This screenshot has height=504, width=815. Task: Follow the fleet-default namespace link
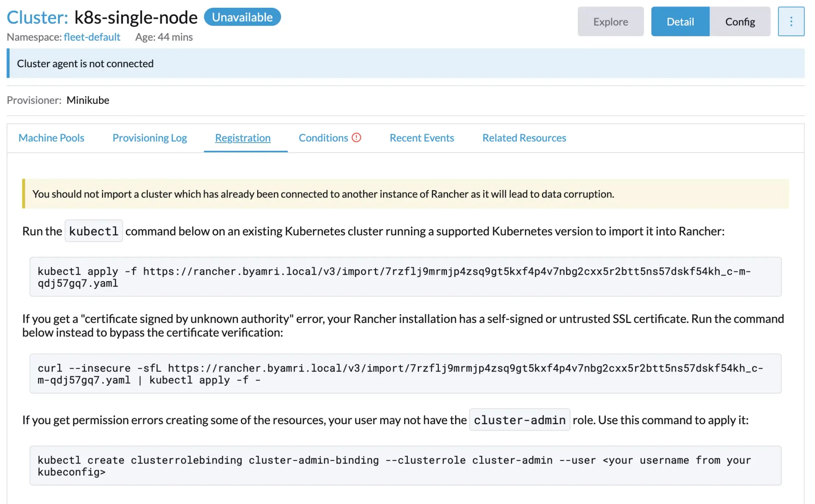[92, 37]
